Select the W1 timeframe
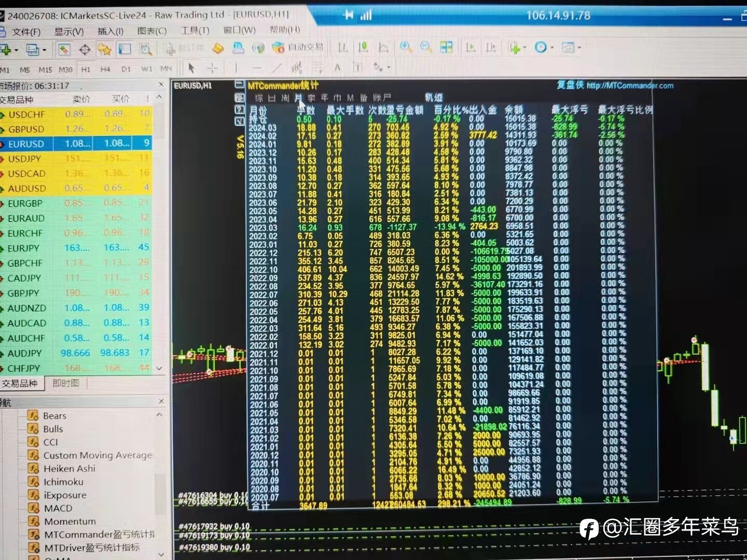 [147, 68]
